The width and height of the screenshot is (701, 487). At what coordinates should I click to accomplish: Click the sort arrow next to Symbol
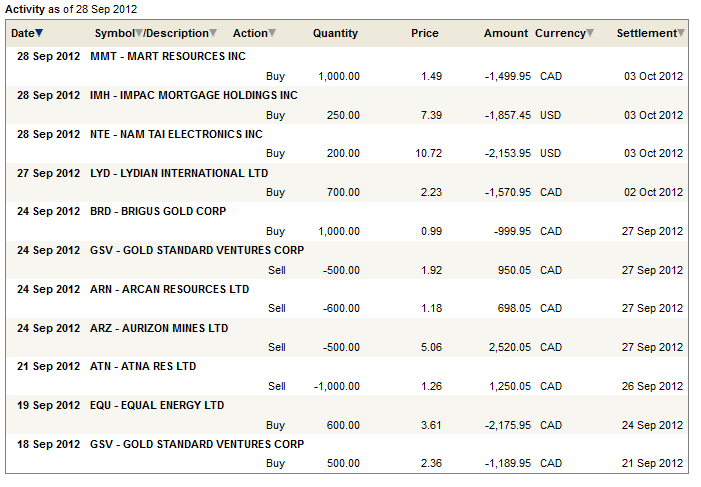click(x=139, y=34)
